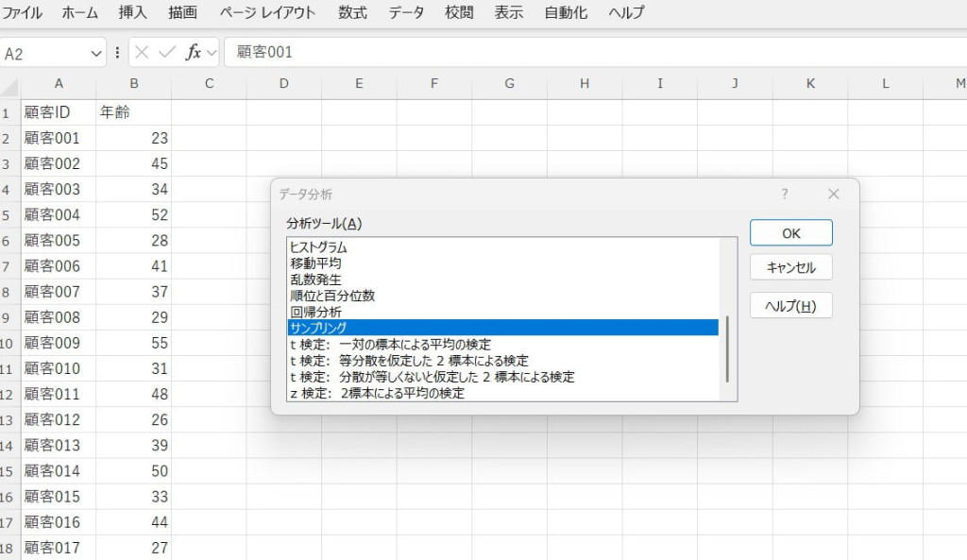Screen dimensions: 967x560
Task: Click the formula bar cancel X icon
Action: (x=143, y=53)
